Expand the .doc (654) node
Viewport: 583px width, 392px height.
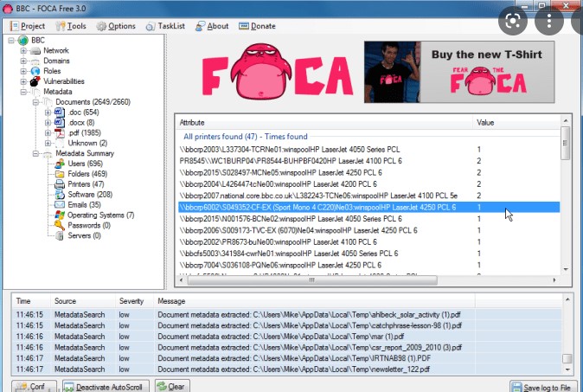[x=48, y=112]
